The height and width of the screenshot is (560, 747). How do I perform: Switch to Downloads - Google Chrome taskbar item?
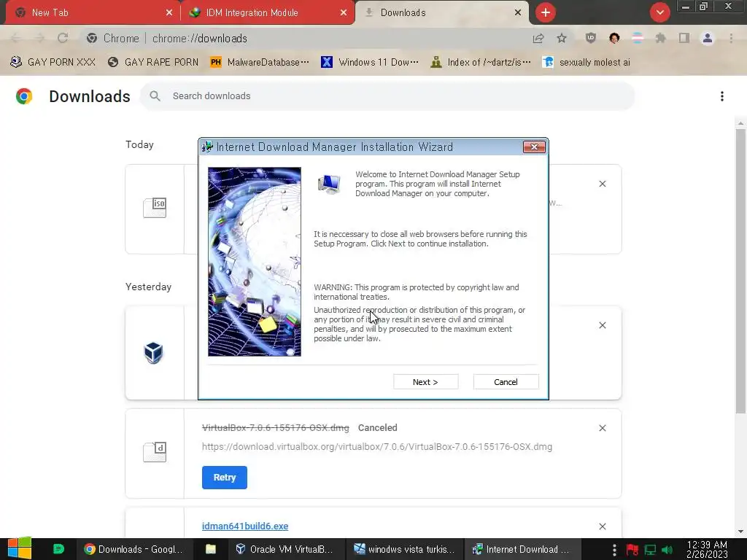133,549
